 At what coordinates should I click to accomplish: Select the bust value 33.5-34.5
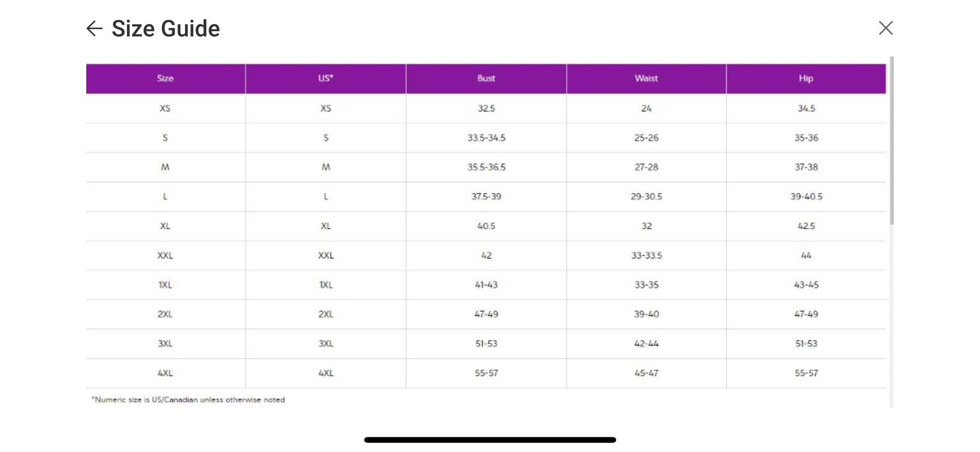pyautogui.click(x=486, y=138)
